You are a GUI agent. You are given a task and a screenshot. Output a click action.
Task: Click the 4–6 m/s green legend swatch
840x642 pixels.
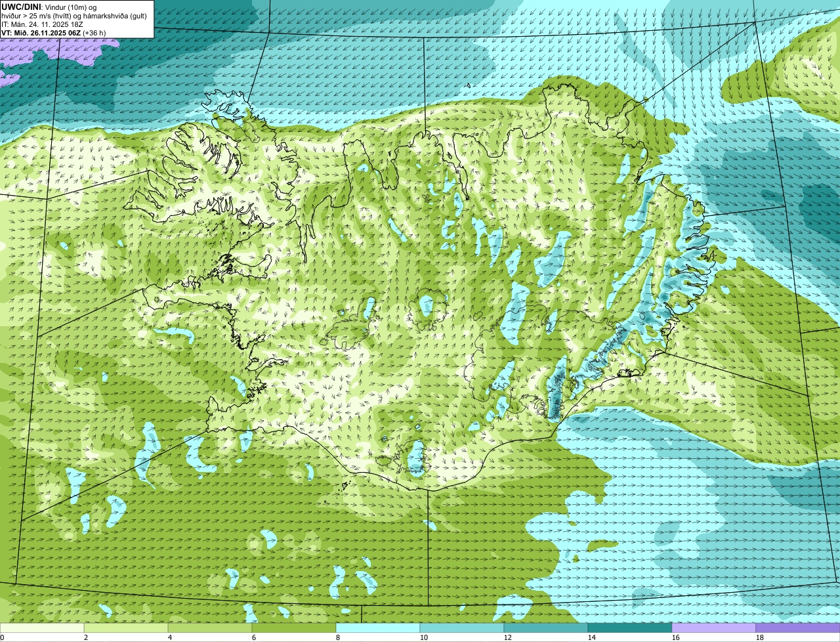tap(210, 628)
